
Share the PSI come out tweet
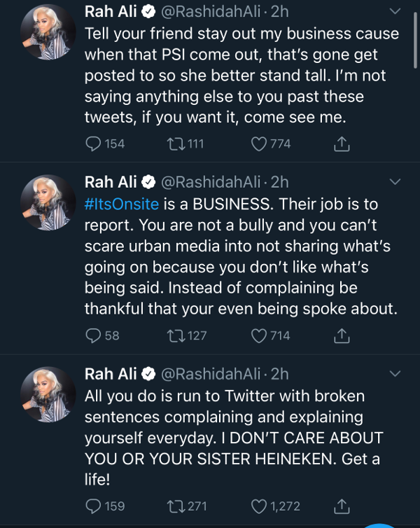click(342, 144)
